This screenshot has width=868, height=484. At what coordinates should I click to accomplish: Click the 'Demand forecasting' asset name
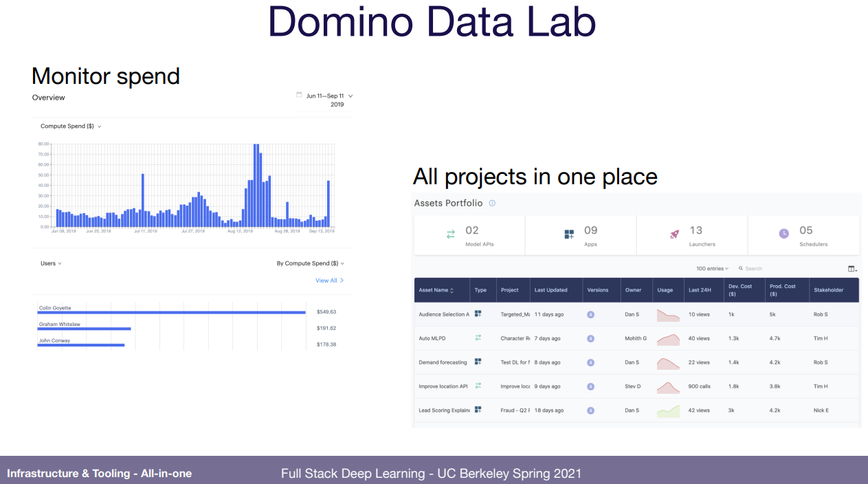[443, 362]
